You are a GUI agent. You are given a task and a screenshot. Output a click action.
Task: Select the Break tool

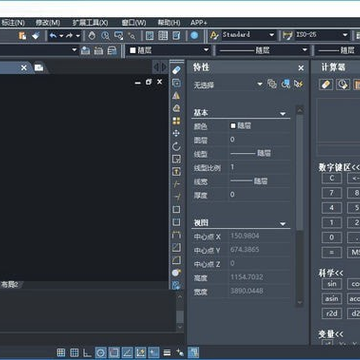(x=176, y=222)
